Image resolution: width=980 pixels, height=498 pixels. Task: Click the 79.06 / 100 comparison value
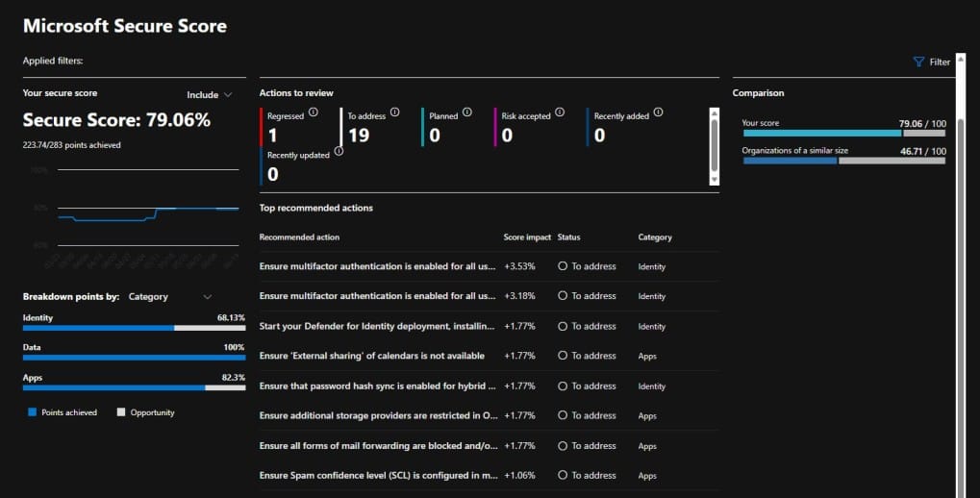click(x=922, y=124)
